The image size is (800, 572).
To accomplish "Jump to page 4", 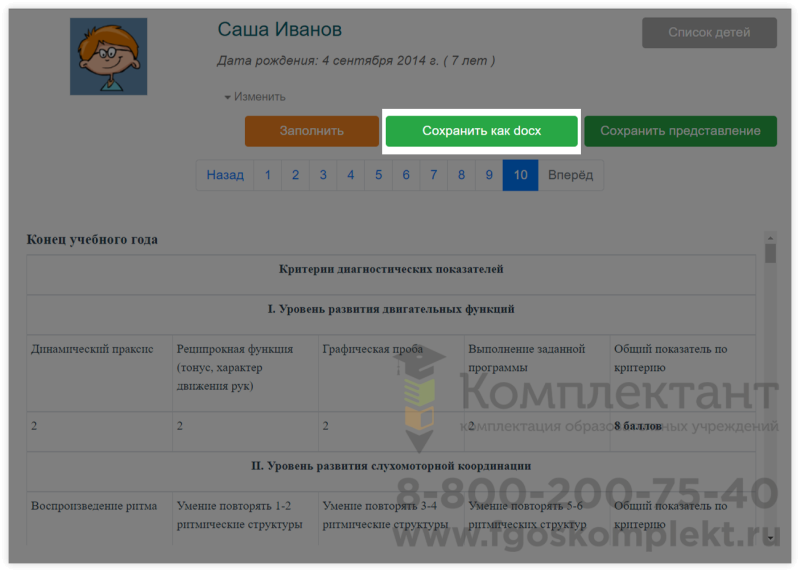I will (350, 175).
